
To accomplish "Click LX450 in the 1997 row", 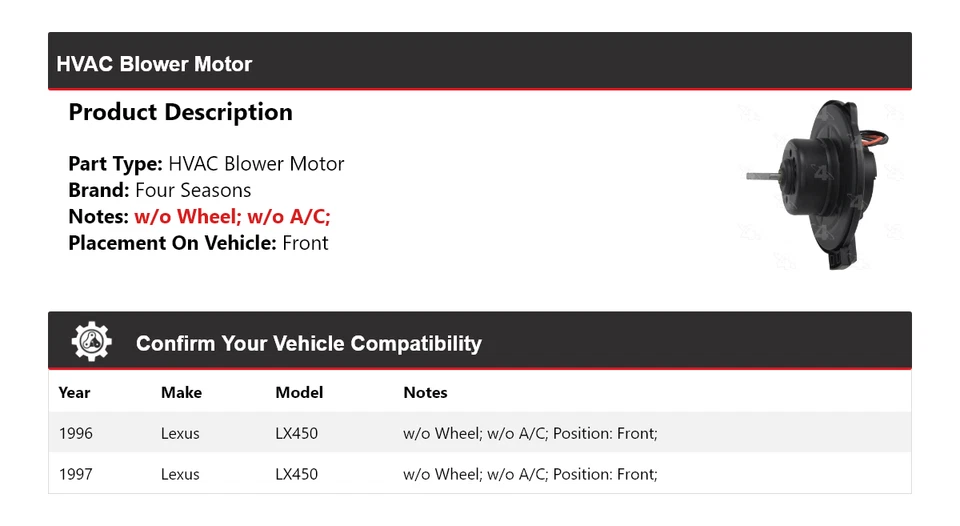I will pyautogui.click(x=296, y=474).
